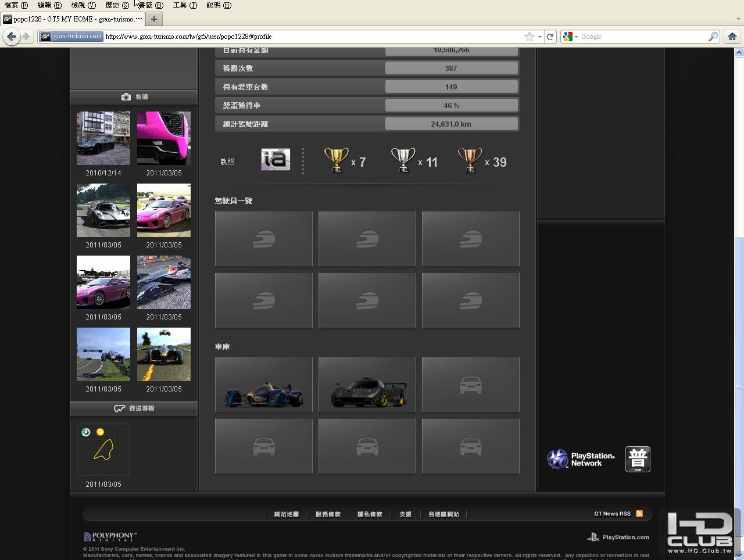Click the reload page icon
This screenshot has width=744, height=560.
[x=550, y=37]
